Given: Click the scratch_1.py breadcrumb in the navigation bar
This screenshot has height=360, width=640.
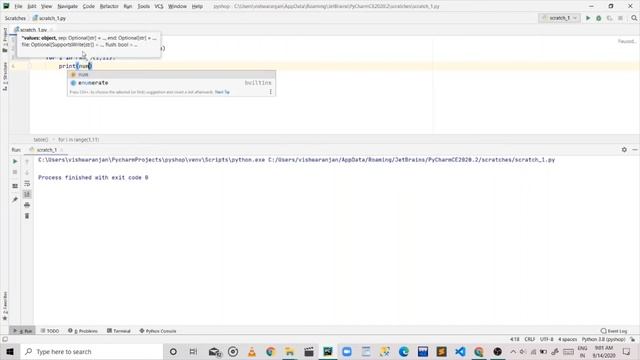Looking at the screenshot, I should (x=49, y=18).
